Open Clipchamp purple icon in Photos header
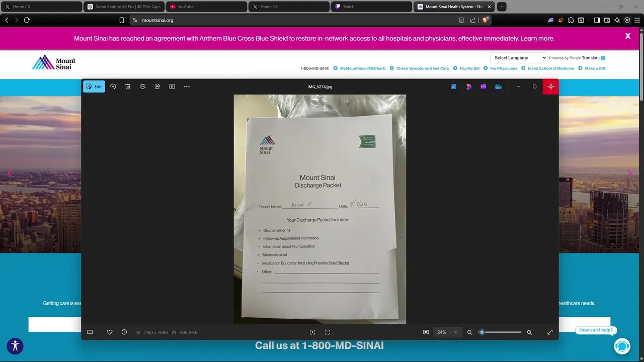 pyautogui.click(x=484, y=86)
